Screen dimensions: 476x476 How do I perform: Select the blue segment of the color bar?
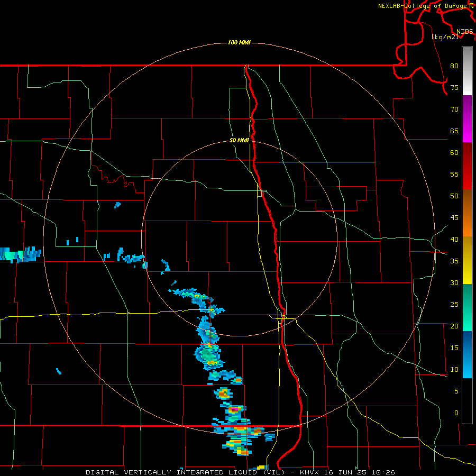[x=467, y=354]
